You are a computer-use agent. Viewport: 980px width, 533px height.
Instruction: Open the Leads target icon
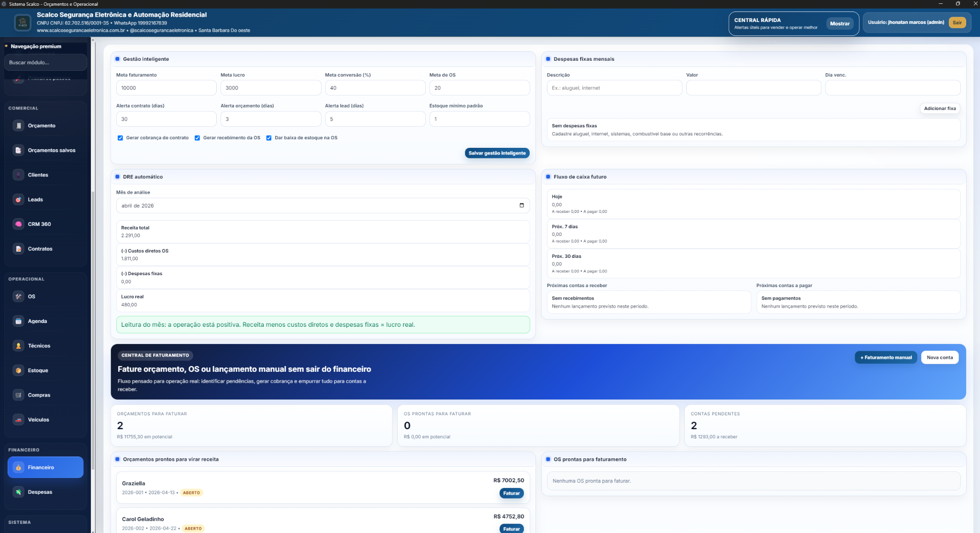(x=18, y=200)
